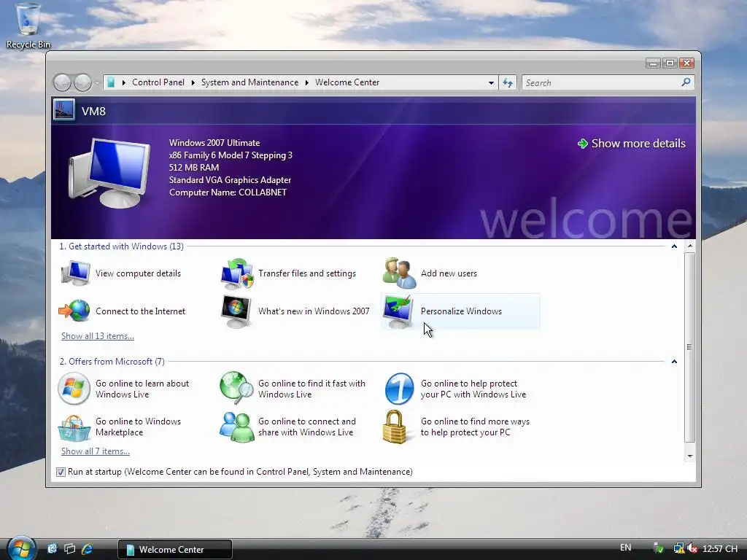The height and width of the screenshot is (560, 747).
Task: Click the find it fast globe magnifier icon
Action: point(236,388)
